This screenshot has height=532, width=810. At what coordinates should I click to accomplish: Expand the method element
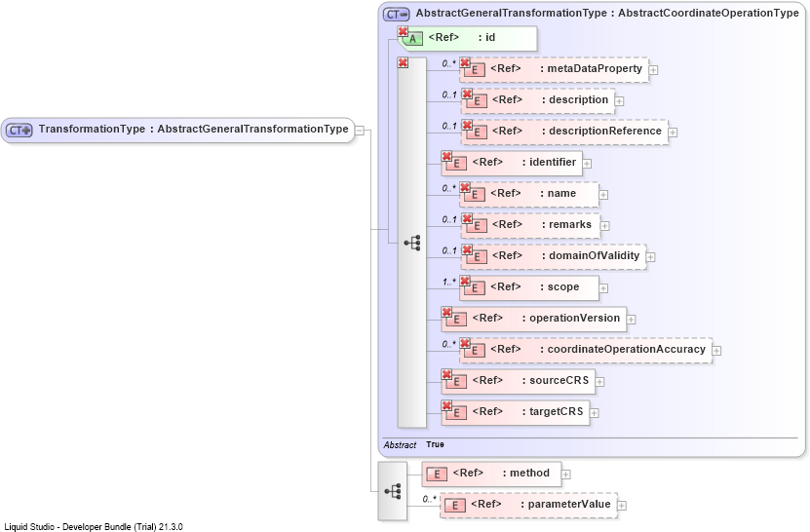[566, 475]
